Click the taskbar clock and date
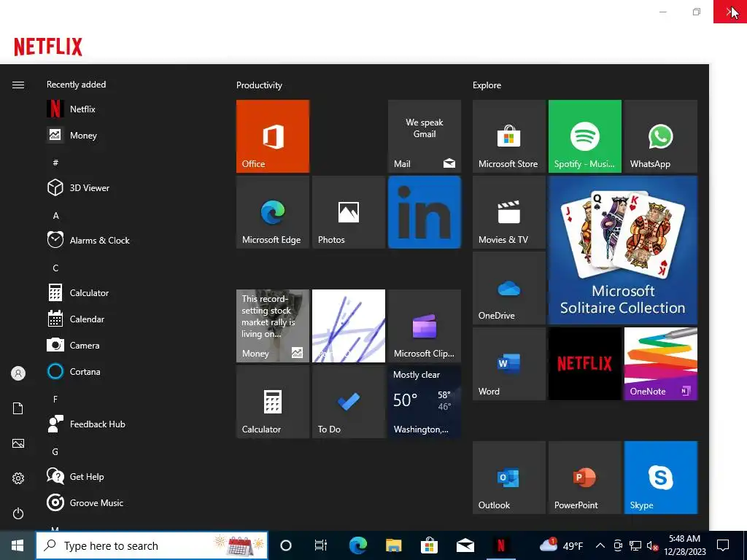This screenshot has width=747, height=560. coord(684,545)
